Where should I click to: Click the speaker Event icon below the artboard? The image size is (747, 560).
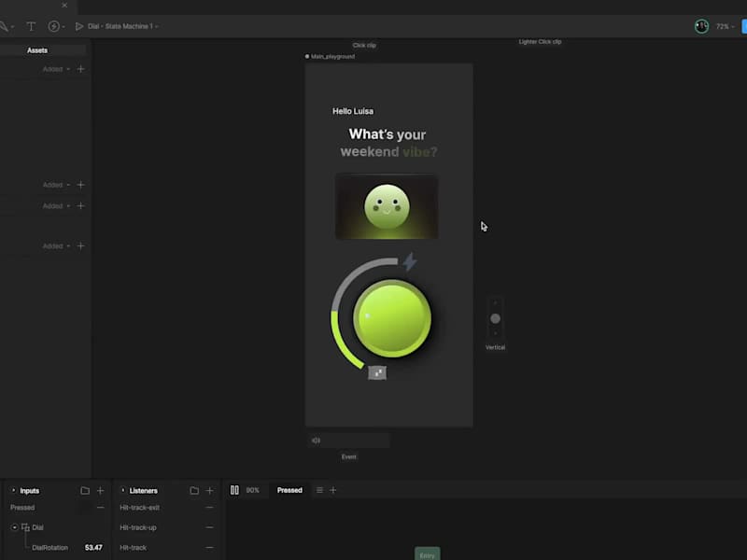pos(316,441)
